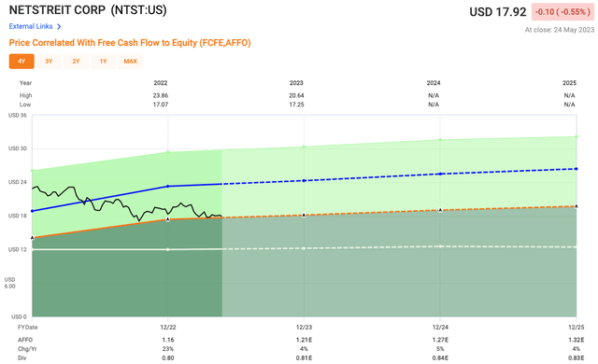This screenshot has width=598, height=364.
Task: Click the 12/24 FY date axis label
Action: tap(440, 327)
